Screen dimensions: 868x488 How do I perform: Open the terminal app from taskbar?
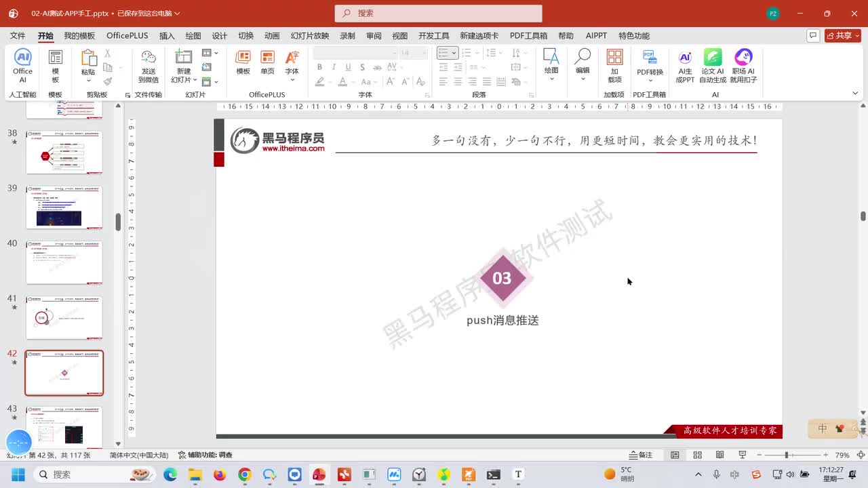(494, 474)
